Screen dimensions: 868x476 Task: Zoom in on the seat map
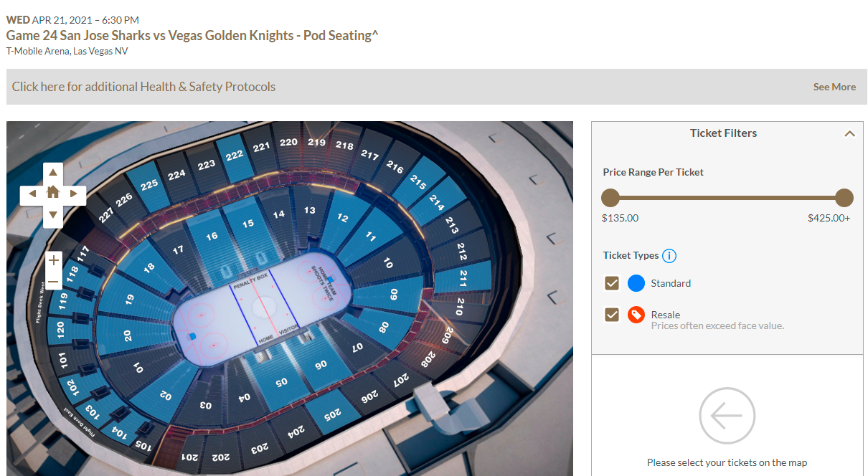(53, 260)
